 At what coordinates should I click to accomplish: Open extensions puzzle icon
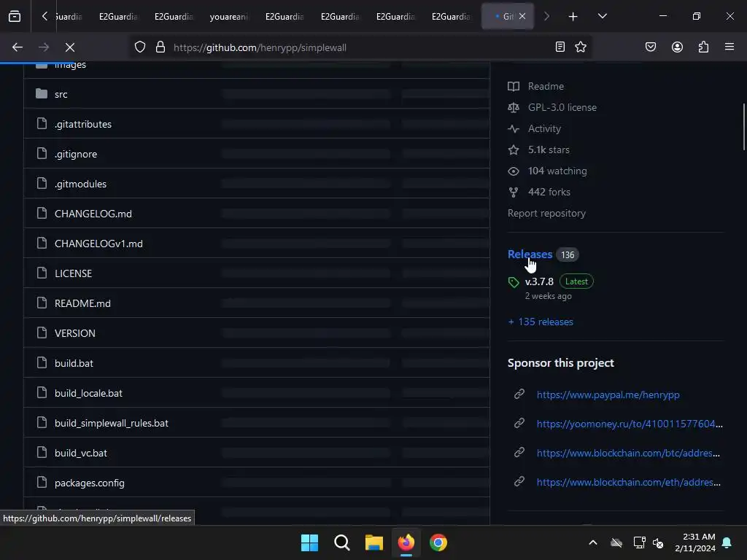(x=704, y=47)
